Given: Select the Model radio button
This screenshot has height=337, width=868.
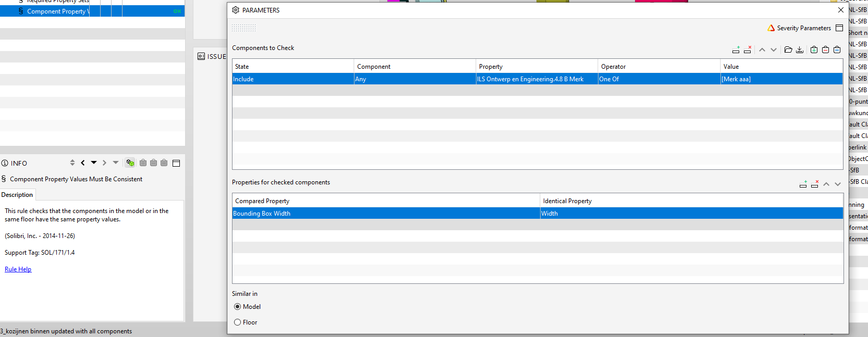Looking at the screenshot, I should 238,307.
